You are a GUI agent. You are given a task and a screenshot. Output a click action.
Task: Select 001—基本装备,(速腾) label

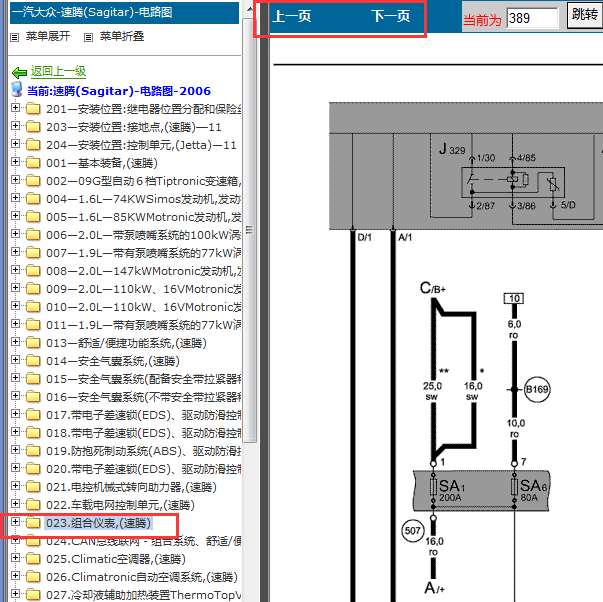(x=102, y=163)
